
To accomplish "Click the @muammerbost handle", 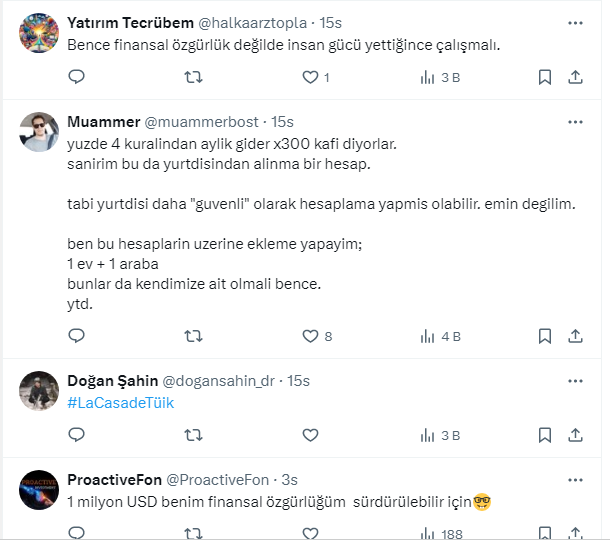I will 203,122.
